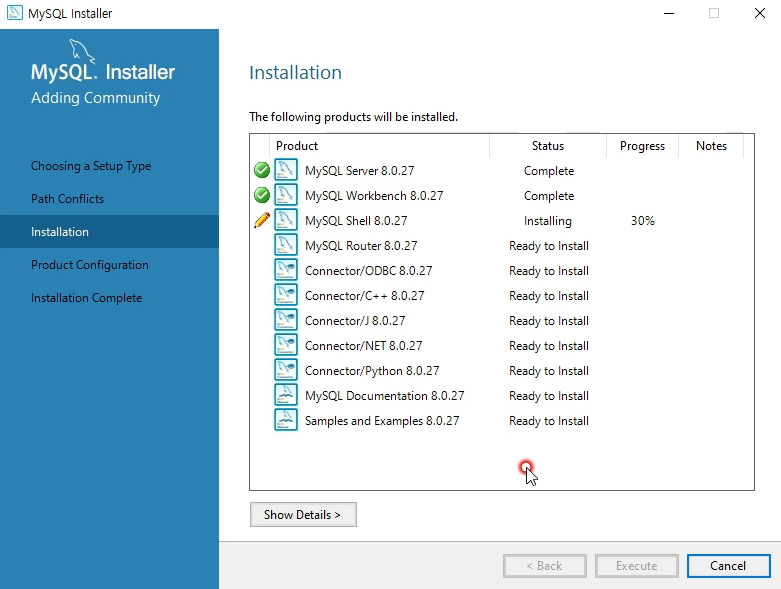Jump to Installation Complete step
This screenshot has width=781, height=589.
87,298
